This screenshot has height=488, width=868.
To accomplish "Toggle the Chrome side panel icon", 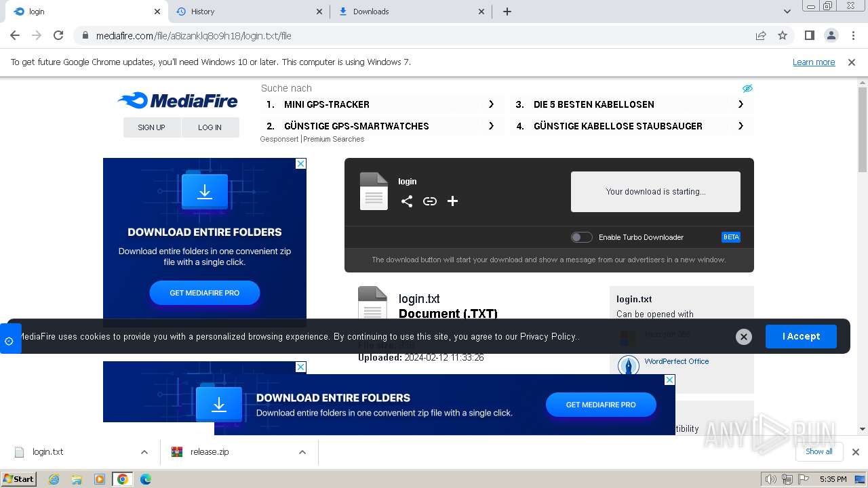I will [809, 35].
